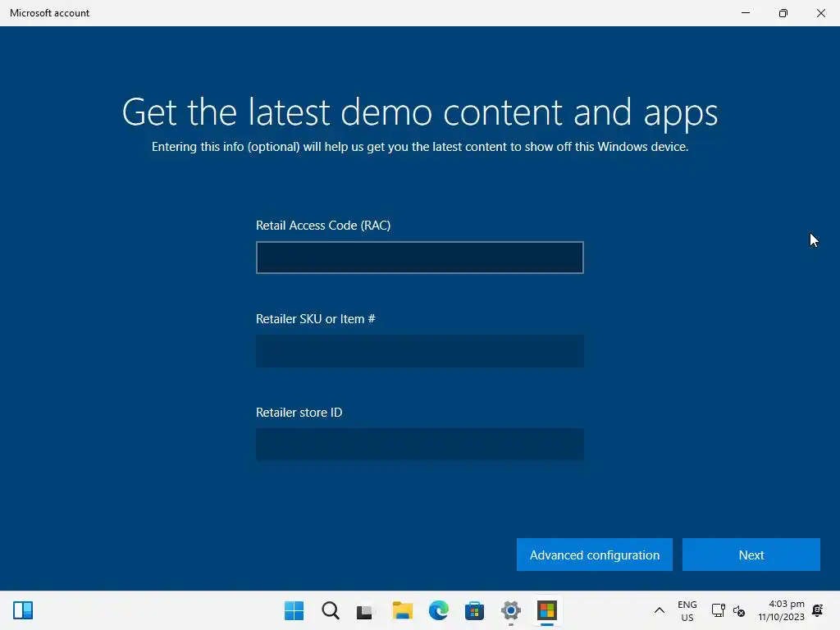Screen dimensions: 840x630
Task: Select the Microsoft account app taskbar icon
Action: [x=547, y=610]
